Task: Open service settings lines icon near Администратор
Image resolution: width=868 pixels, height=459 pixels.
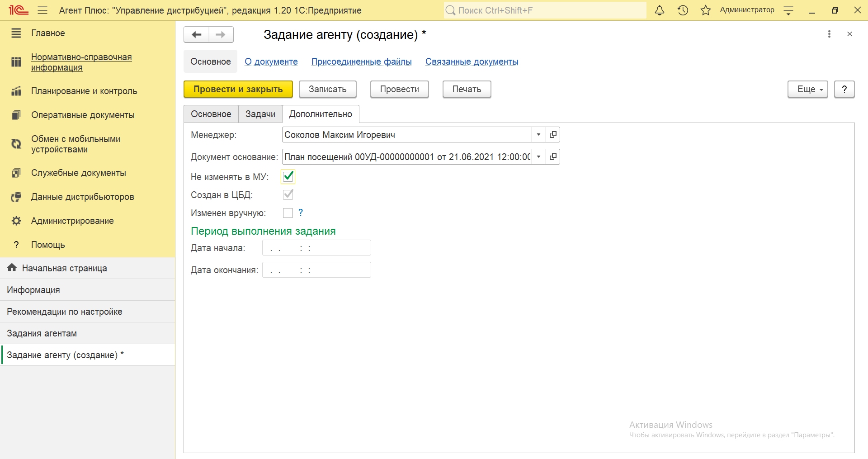Action: [788, 10]
